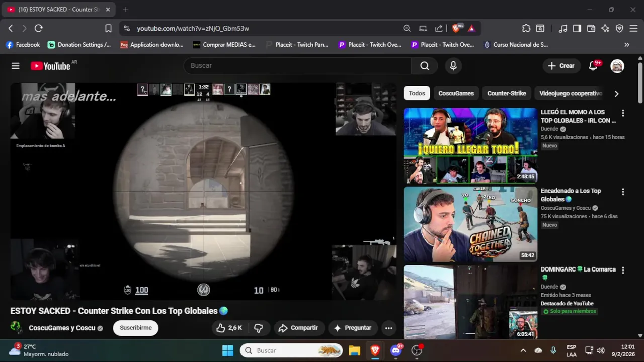This screenshot has height=362, width=644.
Task: Open the Facebook bookmark
Action: (x=23, y=45)
